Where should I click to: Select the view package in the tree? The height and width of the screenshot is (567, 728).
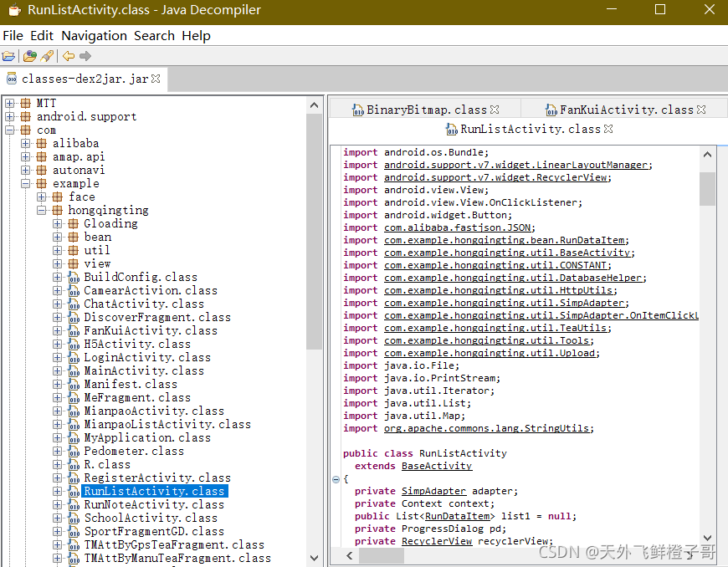[97, 264]
